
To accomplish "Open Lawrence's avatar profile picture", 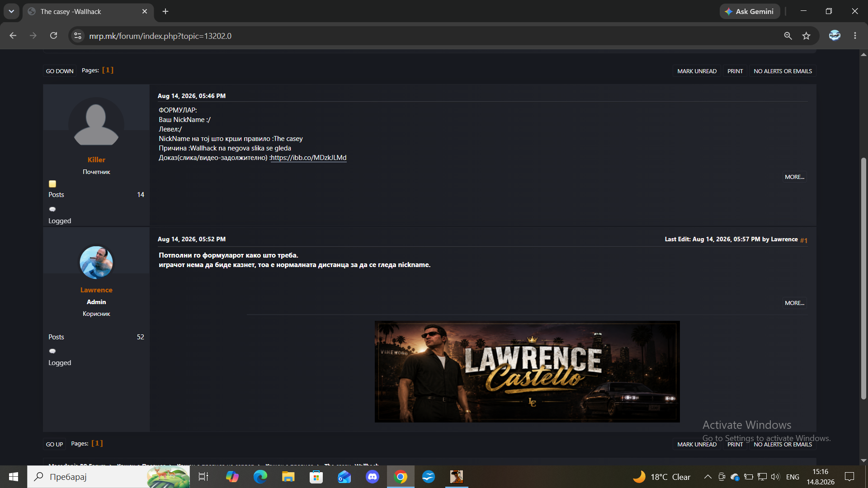I will [96, 262].
